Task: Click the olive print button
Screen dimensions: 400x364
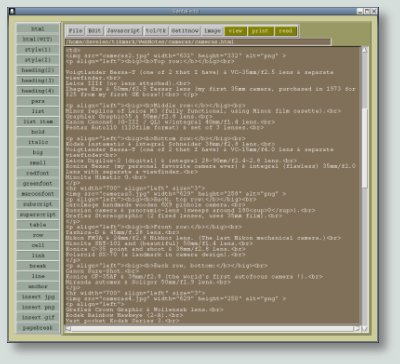Action: tap(260, 31)
